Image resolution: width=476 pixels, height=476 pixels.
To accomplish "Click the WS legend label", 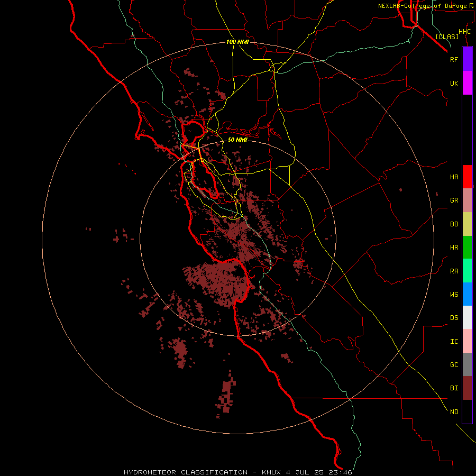I will coord(454,294).
